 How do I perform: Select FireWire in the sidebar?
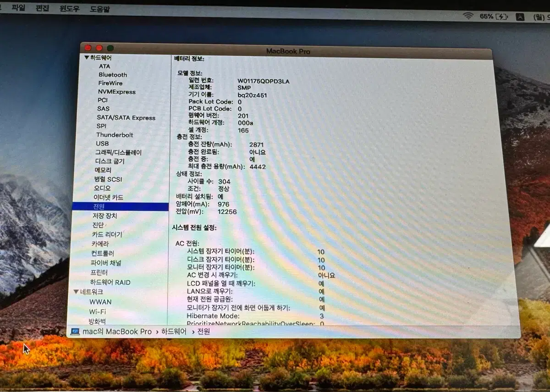pos(110,83)
